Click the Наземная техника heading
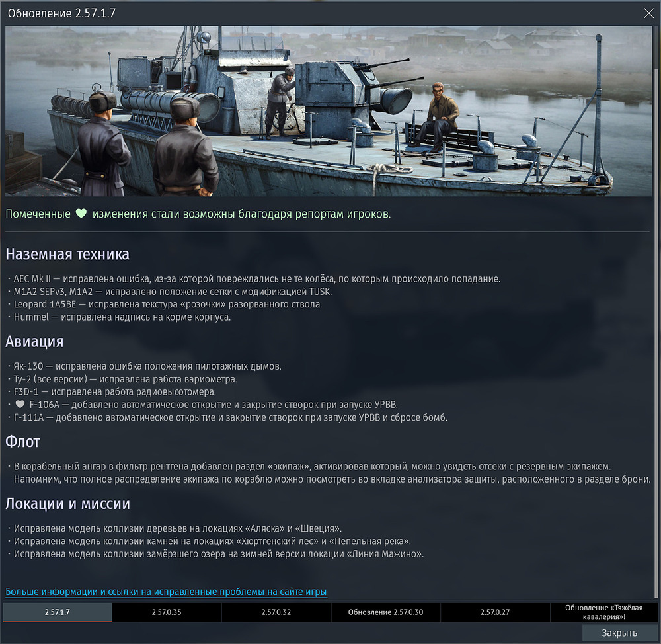661x644 pixels. [x=67, y=254]
